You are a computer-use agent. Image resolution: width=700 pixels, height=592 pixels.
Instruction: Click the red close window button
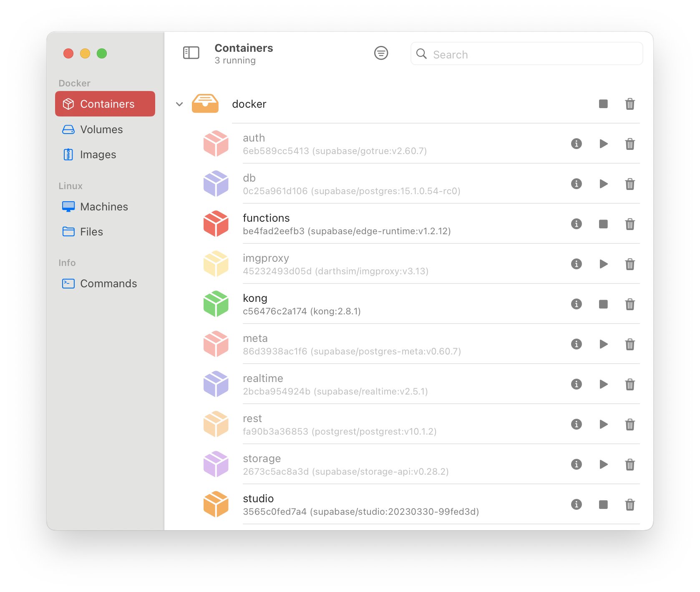point(68,53)
